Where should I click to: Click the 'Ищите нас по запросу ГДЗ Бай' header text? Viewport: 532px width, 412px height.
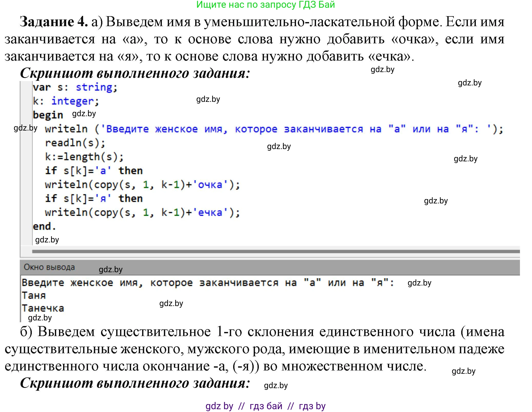[x=265, y=5]
